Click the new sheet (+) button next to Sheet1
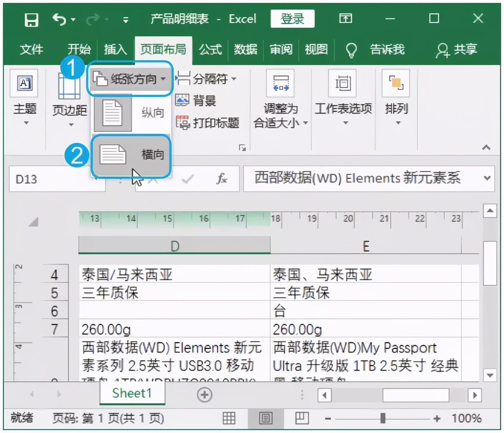The width and height of the screenshot is (504, 433). click(204, 395)
